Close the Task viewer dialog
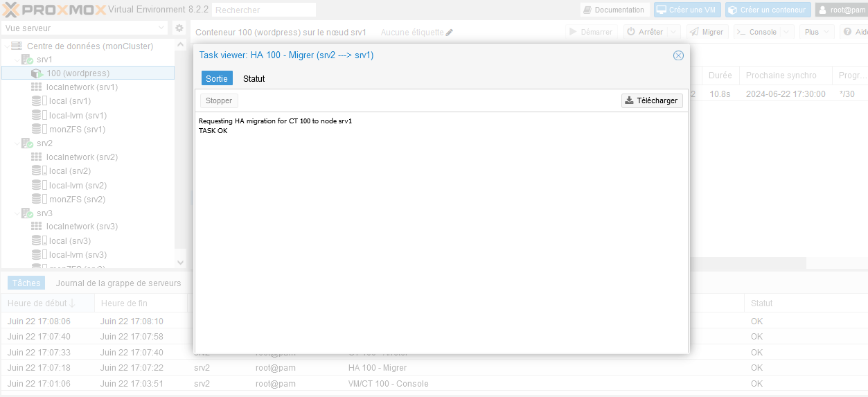Image resolution: width=868 pixels, height=397 pixels. click(x=678, y=55)
